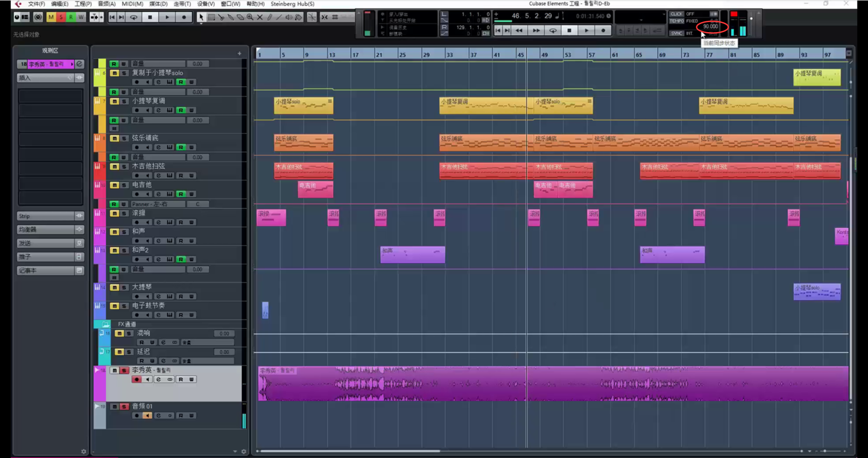Select the Erase tool
The height and width of the screenshot is (458, 868).
[x=241, y=17]
